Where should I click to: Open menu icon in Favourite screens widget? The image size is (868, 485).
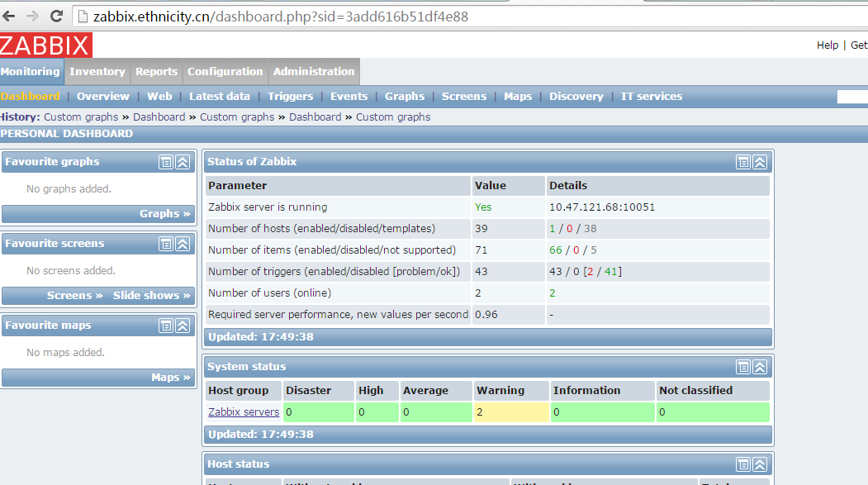(x=166, y=244)
